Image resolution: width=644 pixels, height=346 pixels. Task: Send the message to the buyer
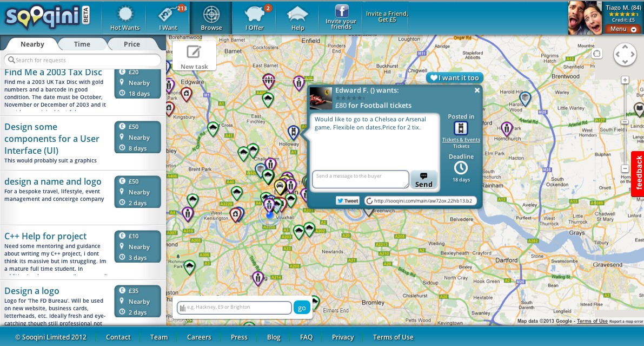[x=423, y=180]
